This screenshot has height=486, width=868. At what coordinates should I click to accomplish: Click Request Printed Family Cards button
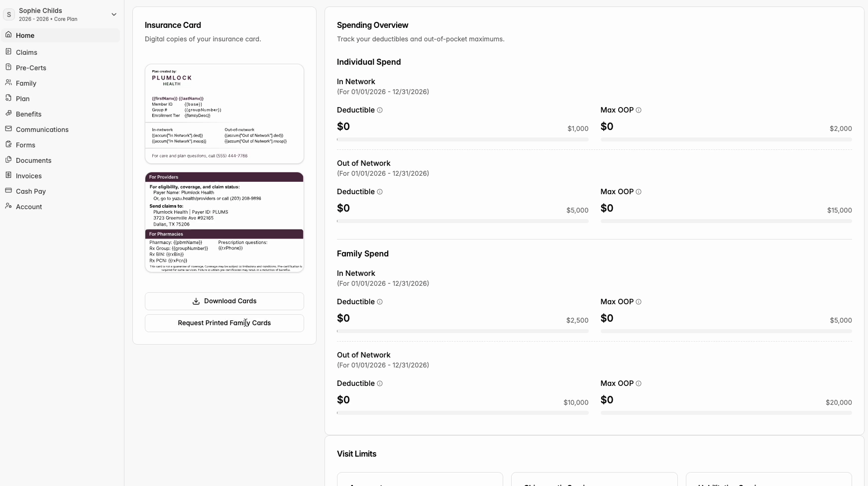click(x=224, y=323)
